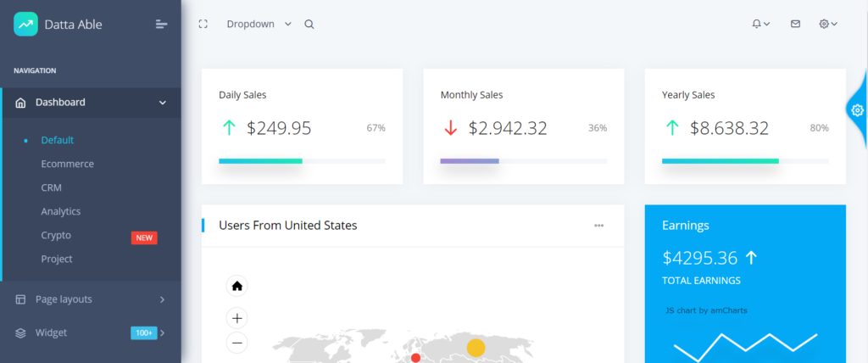This screenshot has height=363, width=868.
Task: Zoom out the map with minus button
Action: click(x=237, y=343)
